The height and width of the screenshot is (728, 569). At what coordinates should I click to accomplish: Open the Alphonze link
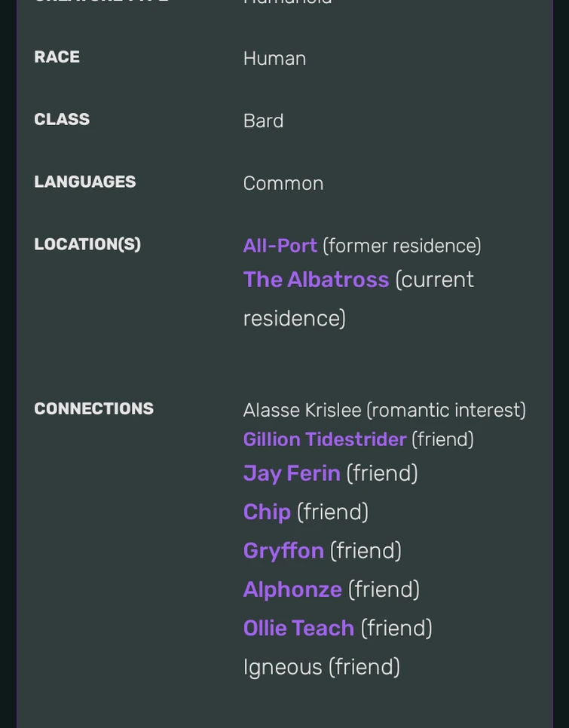(292, 589)
